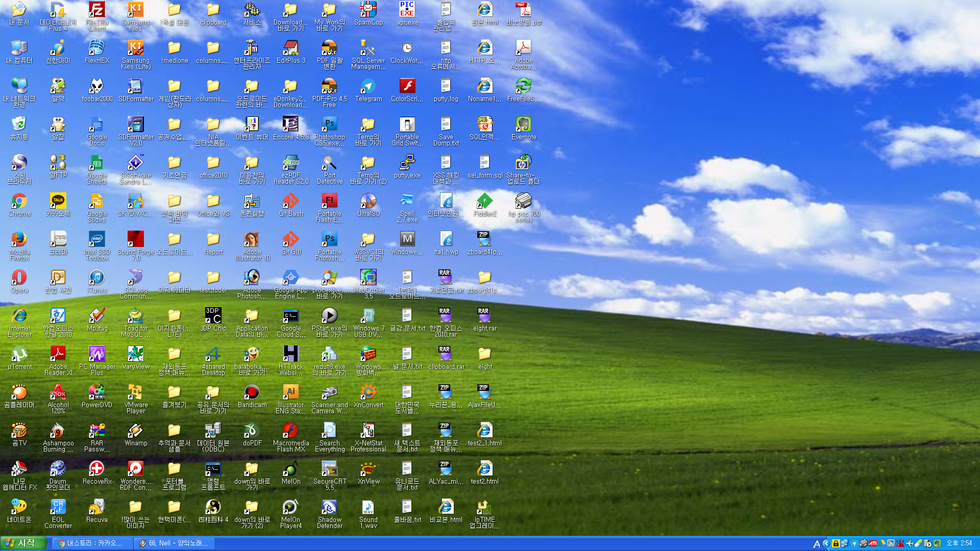The image size is (980, 551).
Task: Open the Telegram desktop icon
Action: [369, 90]
